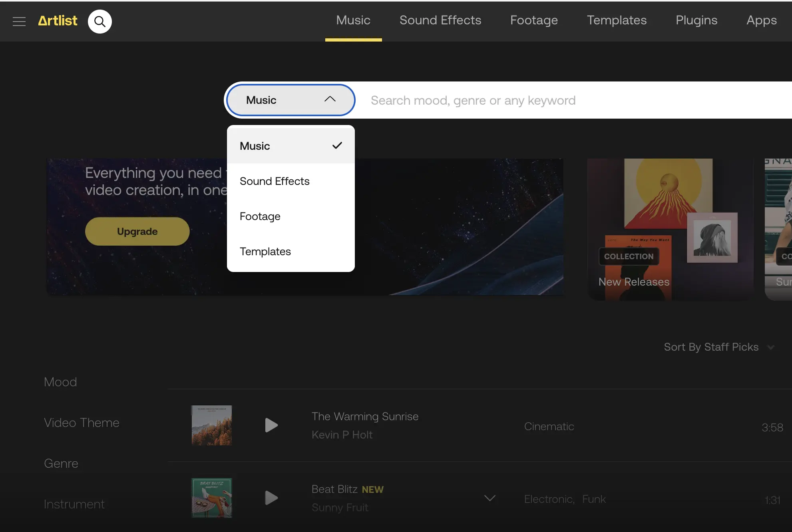Choose Footage from the search category list
The image size is (792, 532).
tap(260, 216)
